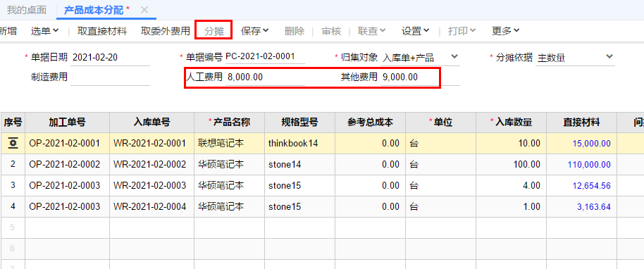Viewport: 644px width, 269px height.
Task: Click the 入库数量 cell showing 4.00
Action: tap(512, 186)
